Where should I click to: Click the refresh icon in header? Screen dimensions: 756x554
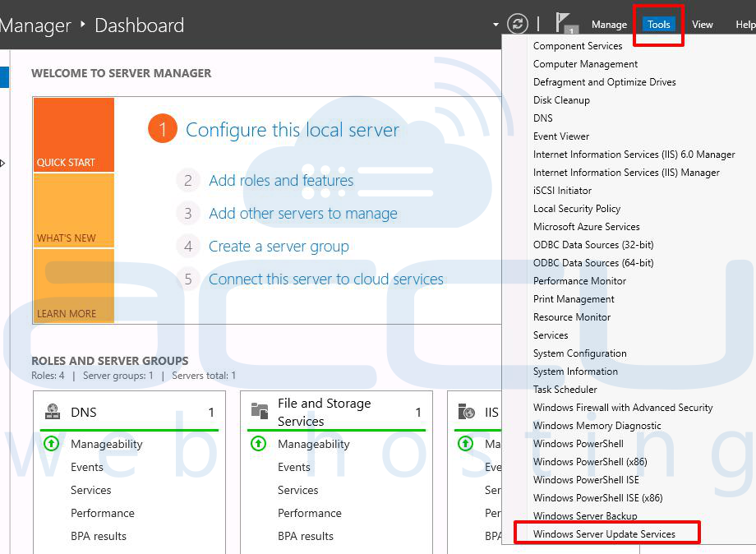[518, 24]
